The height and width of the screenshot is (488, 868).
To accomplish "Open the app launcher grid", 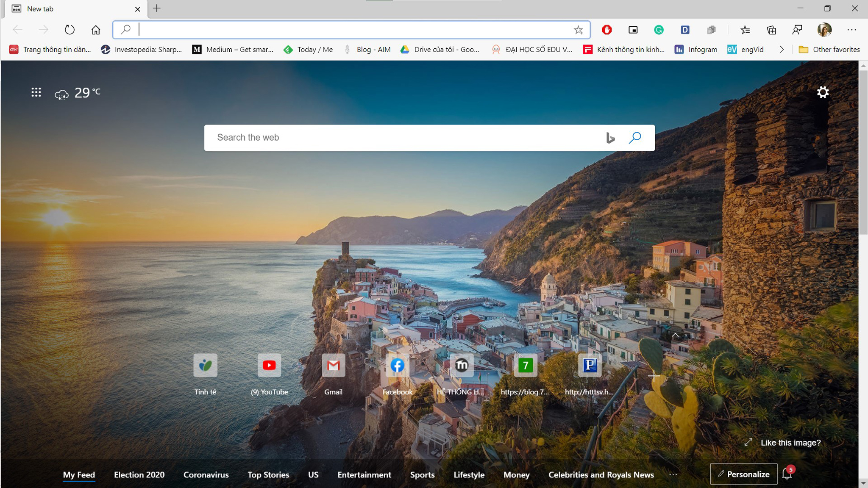I will 36,92.
